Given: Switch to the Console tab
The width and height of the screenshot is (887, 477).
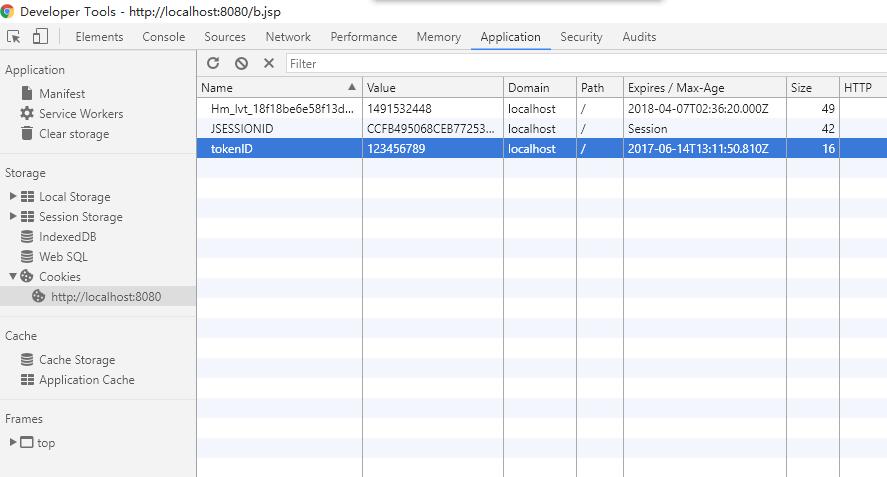Looking at the screenshot, I should tap(163, 37).
